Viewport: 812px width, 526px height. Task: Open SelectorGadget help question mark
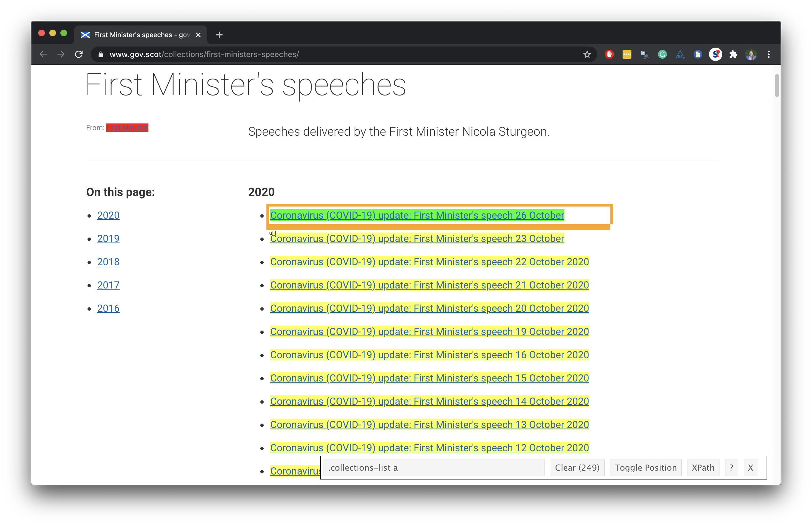coord(731,468)
